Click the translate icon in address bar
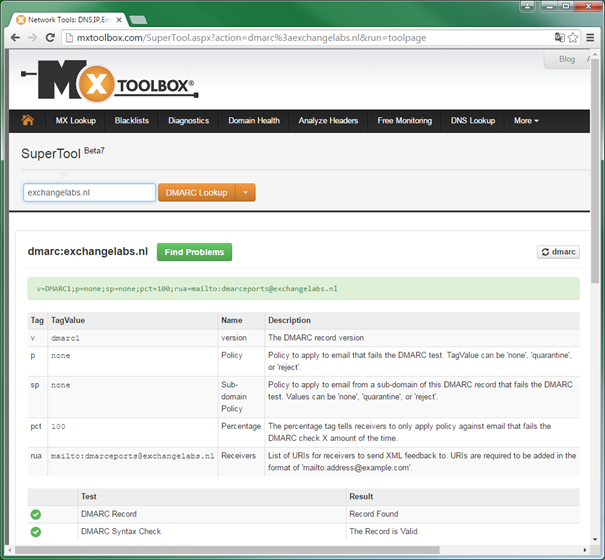 coord(560,38)
